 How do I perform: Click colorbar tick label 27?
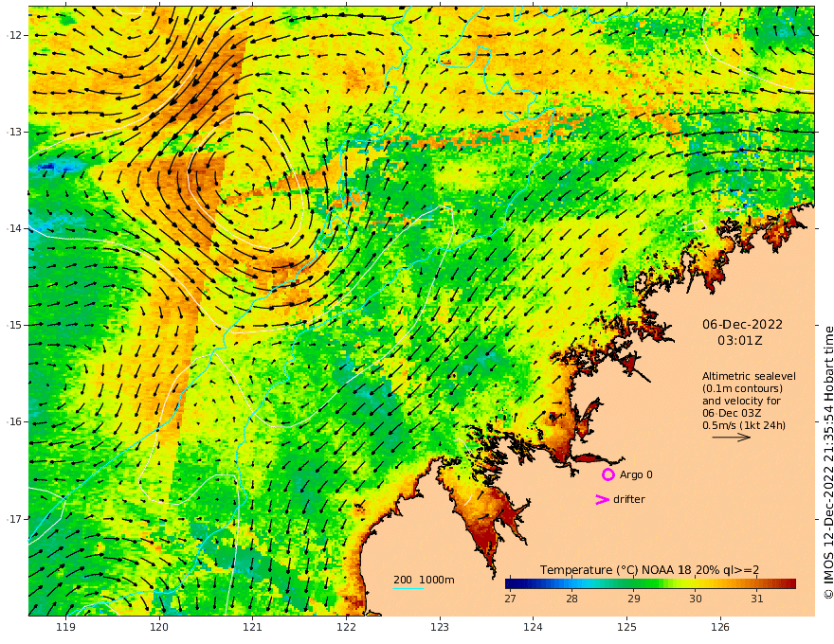click(510, 599)
